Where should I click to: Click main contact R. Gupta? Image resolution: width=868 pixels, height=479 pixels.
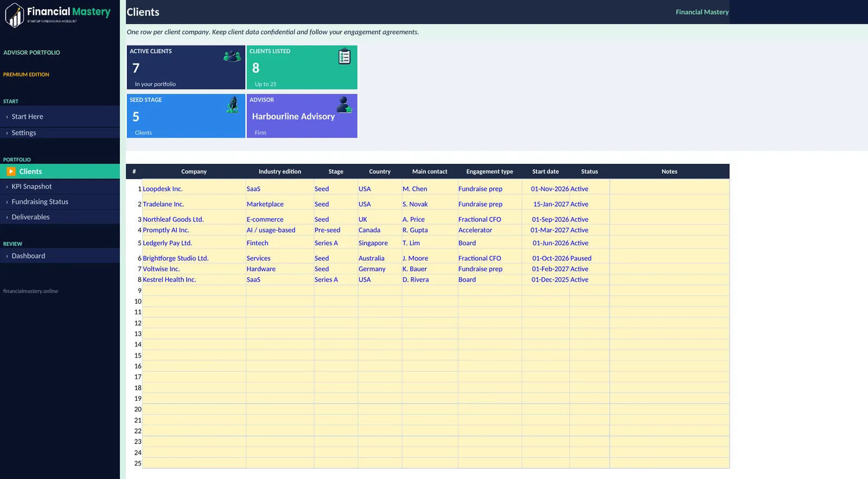coord(430,230)
